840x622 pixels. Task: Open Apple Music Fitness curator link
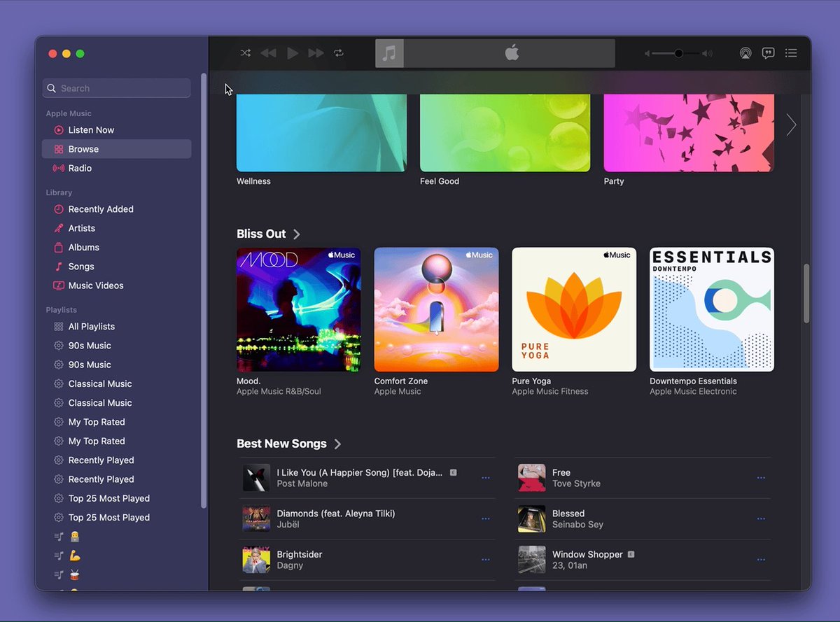[550, 392]
